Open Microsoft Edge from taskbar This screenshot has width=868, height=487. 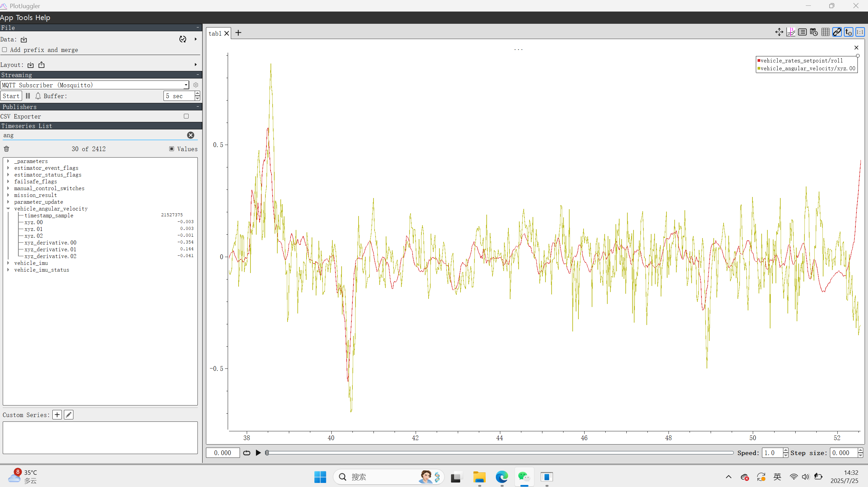point(502,477)
